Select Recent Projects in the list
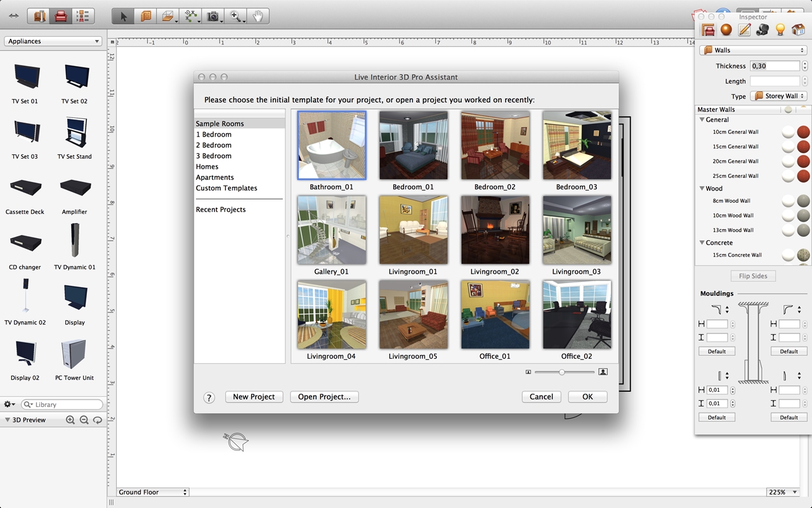The height and width of the screenshot is (508, 812). point(239,210)
